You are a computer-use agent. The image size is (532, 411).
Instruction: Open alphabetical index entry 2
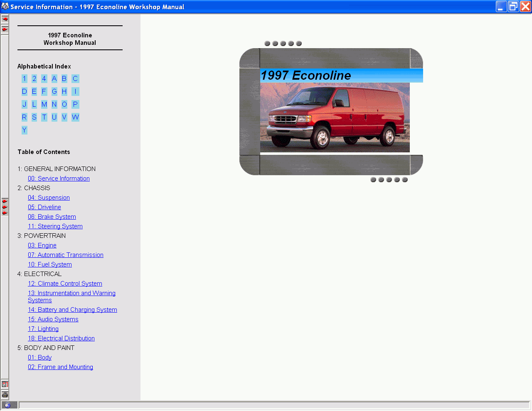[34, 78]
